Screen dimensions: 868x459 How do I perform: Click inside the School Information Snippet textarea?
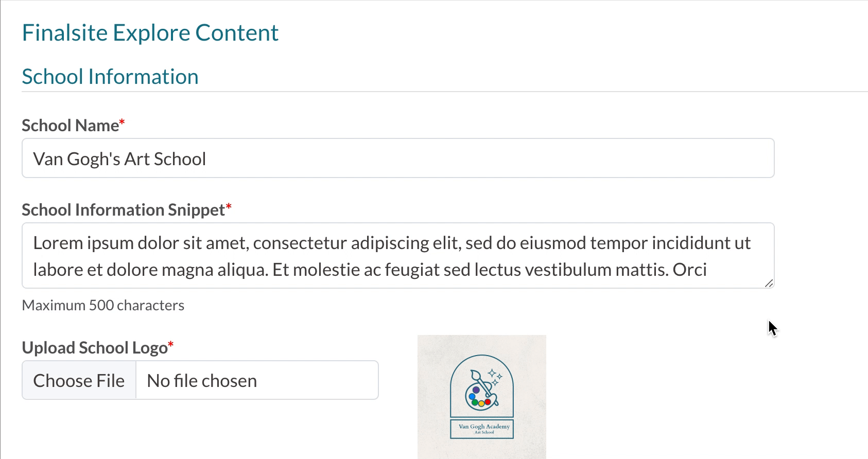pyautogui.click(x=397, y=256)
